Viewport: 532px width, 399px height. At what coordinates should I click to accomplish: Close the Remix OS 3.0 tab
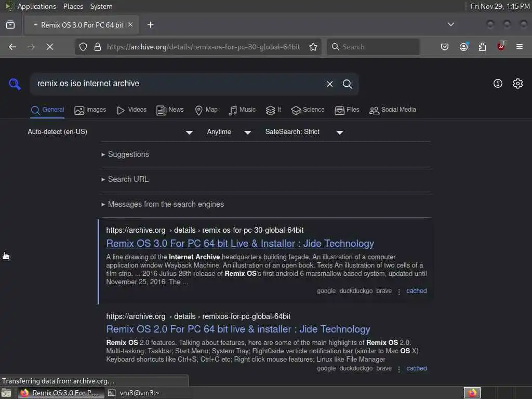coord(130,25)
